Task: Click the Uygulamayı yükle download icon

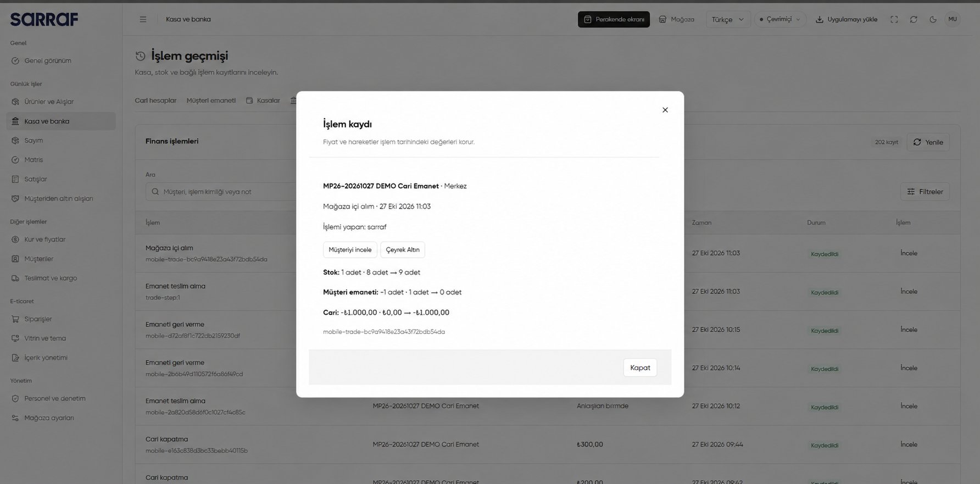Action: click(820, 19)
